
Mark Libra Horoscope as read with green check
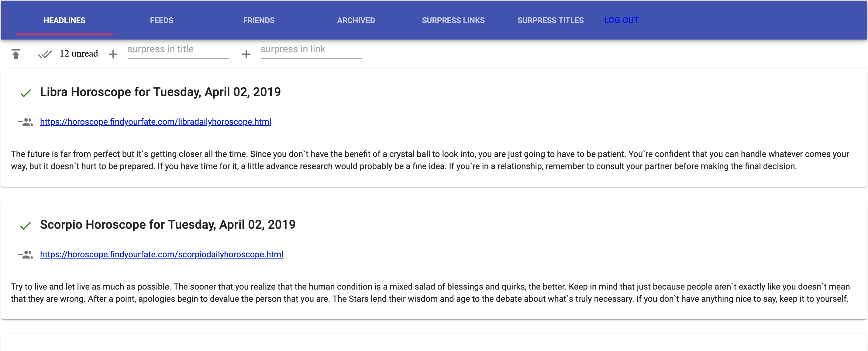[x=26, y=93]
